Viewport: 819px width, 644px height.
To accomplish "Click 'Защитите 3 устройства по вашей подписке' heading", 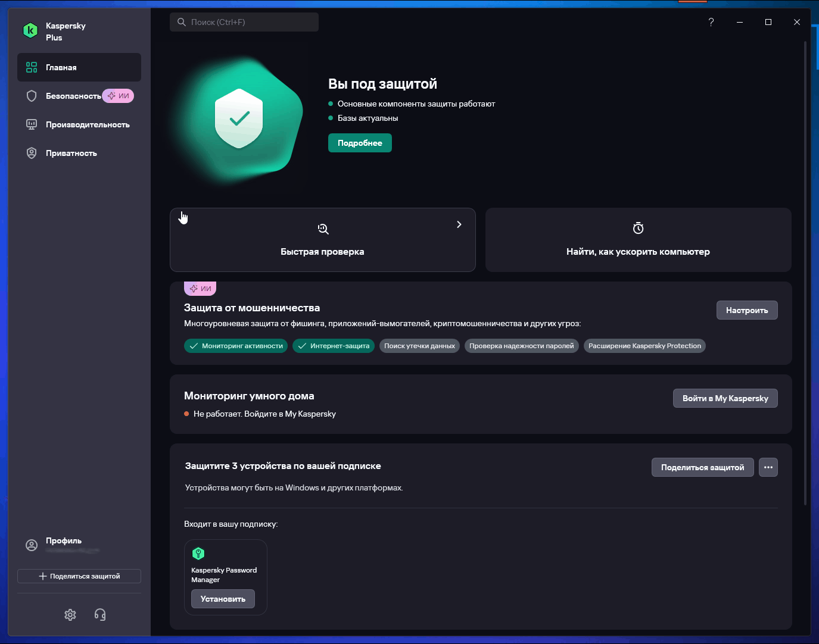I will (x=283, y=466).
